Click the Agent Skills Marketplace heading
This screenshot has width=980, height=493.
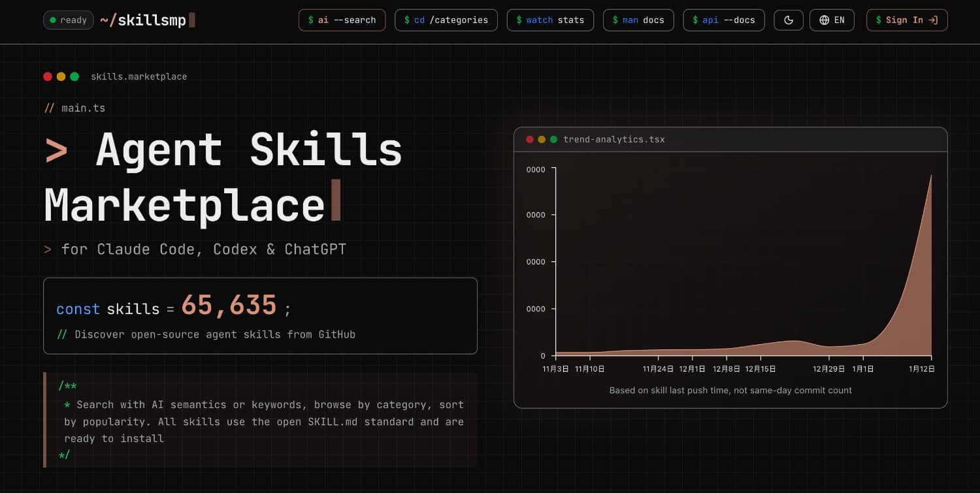pyautogui.click(x=223, y=177)
